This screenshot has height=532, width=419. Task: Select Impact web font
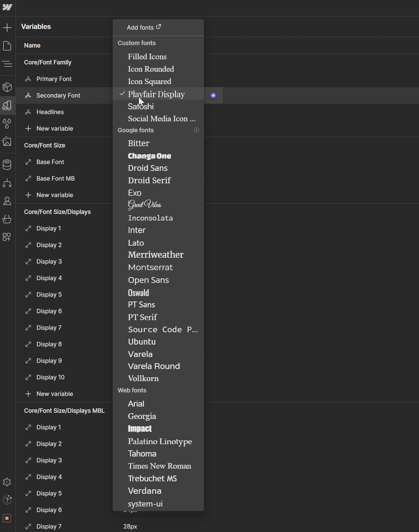coord(158,429)
